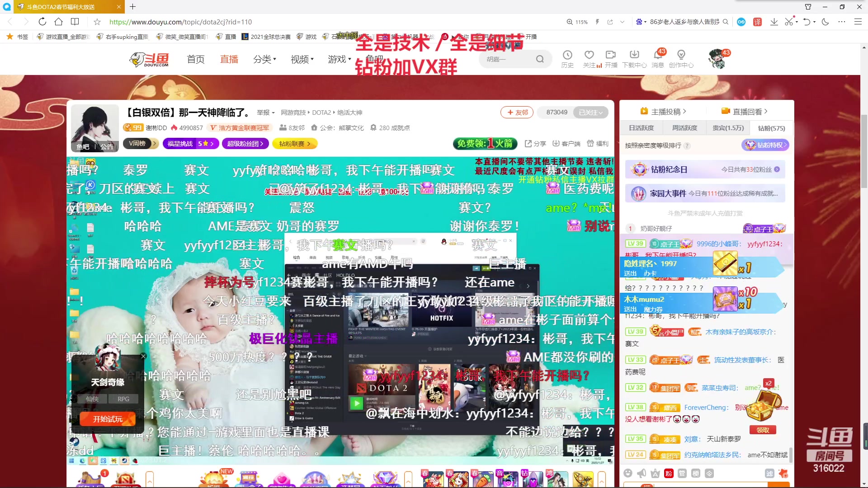The image size is (868, 488).
Task: Expand the Baidu search engine selector
Action: [641, 22]
